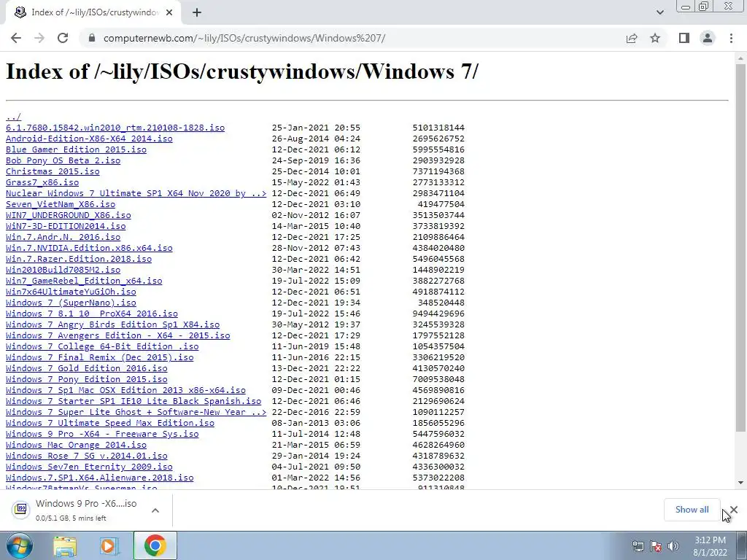Open Windows_7_Super_Lite_Ghost link

click(136, 413)
